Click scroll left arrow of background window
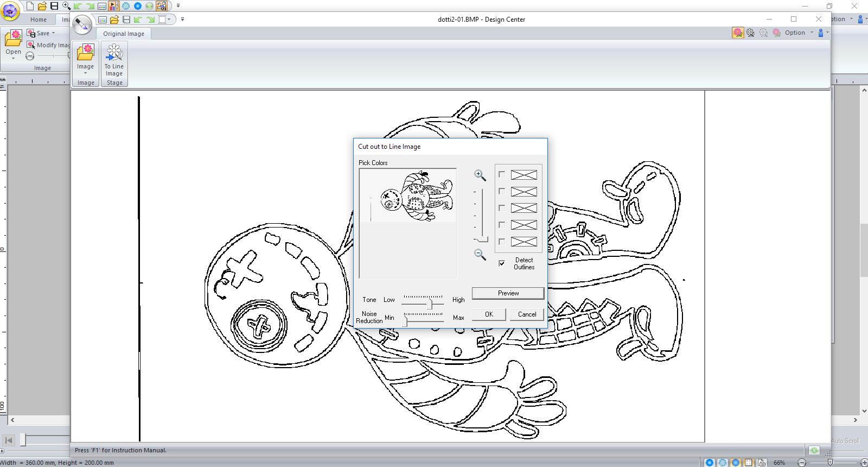 (12, 420)
